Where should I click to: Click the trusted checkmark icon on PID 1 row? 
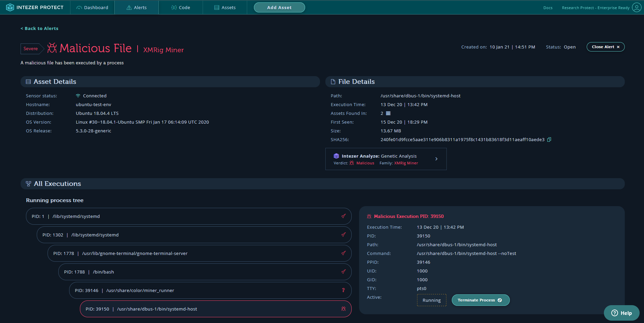(x=344, y=216)
